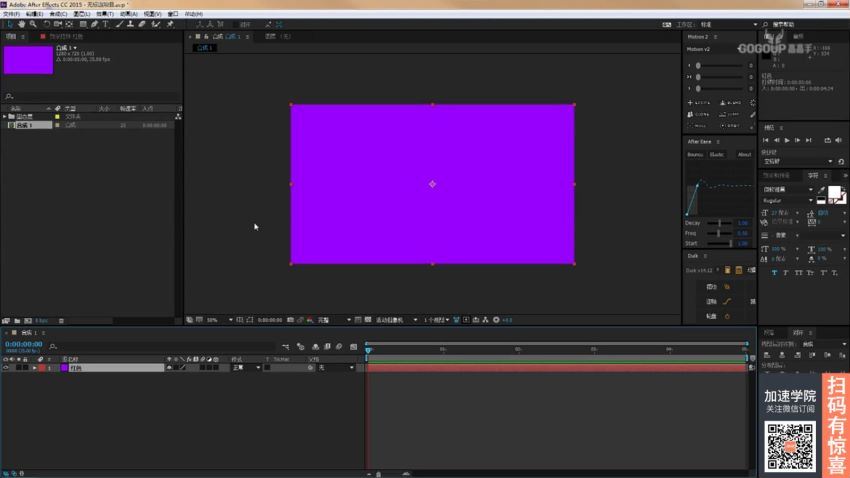Toggle loop playback in Preview panel
The height and width of the screenshot is (478, 850).
click(828, 140)
